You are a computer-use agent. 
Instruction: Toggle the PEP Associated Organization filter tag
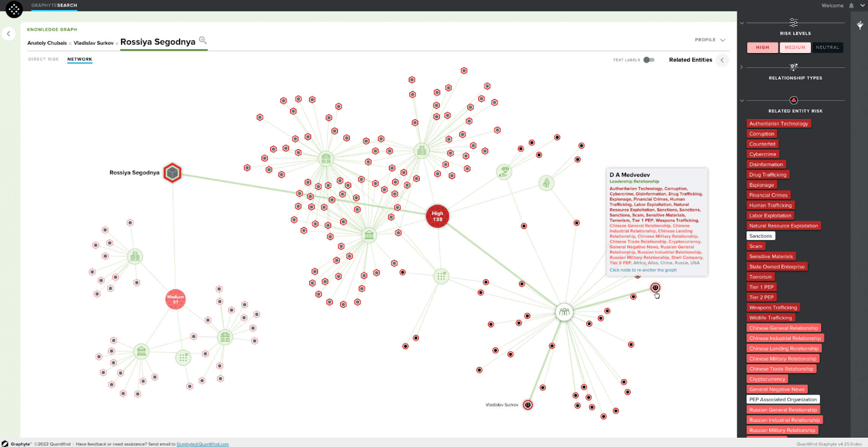(783, 399)
